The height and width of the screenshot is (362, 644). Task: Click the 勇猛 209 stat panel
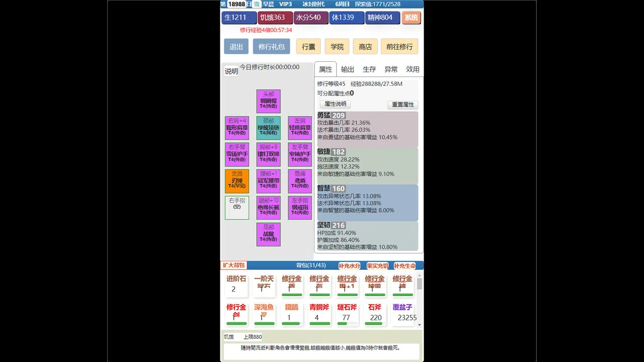[x=367, y=129]
